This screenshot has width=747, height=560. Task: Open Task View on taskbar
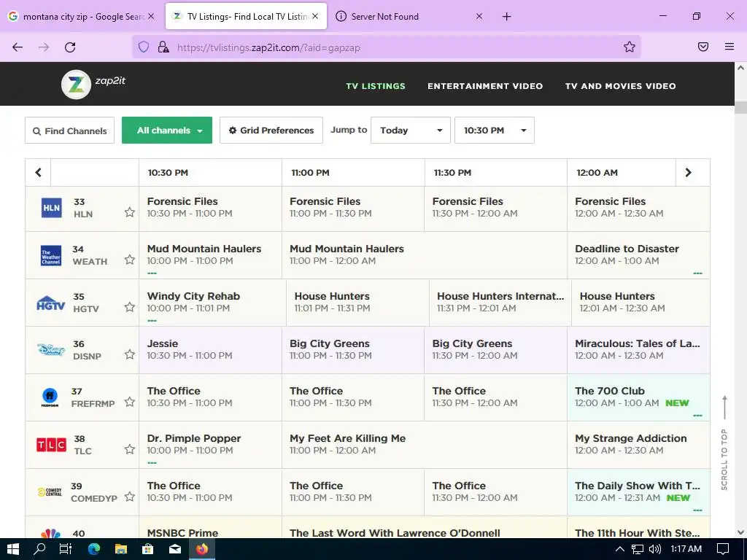(66, 549)
